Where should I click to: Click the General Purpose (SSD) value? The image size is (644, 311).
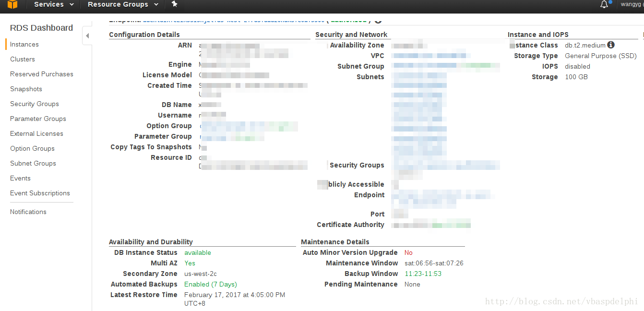click(601, 56)
